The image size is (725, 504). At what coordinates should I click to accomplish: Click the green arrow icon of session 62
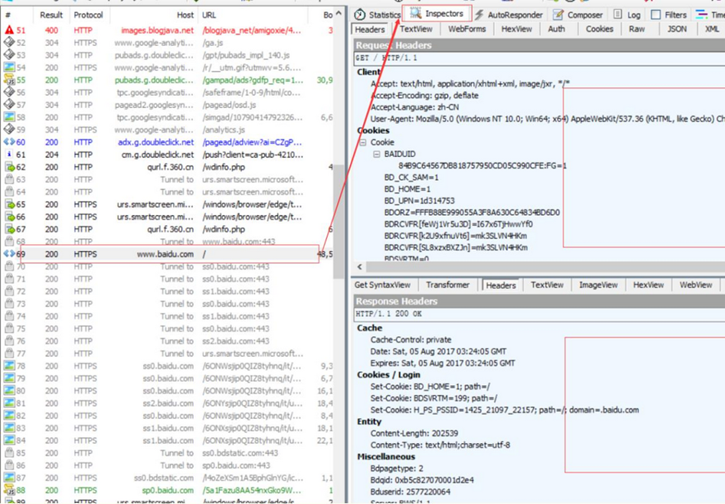(9, 167)
